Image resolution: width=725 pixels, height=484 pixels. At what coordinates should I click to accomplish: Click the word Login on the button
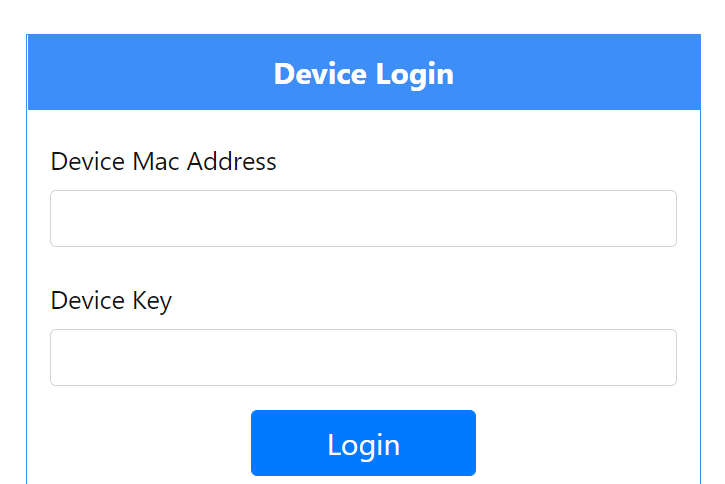tap(363, 444)
